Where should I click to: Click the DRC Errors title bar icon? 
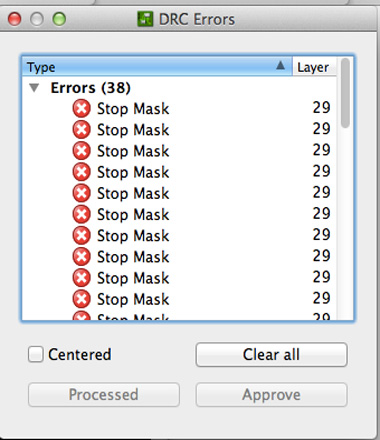point(145,19)
